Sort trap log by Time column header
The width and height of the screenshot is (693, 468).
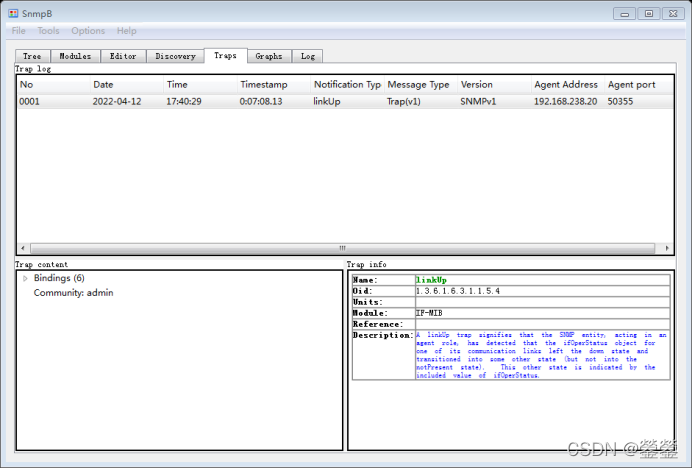pyautogui.click(x=201, y=84)
